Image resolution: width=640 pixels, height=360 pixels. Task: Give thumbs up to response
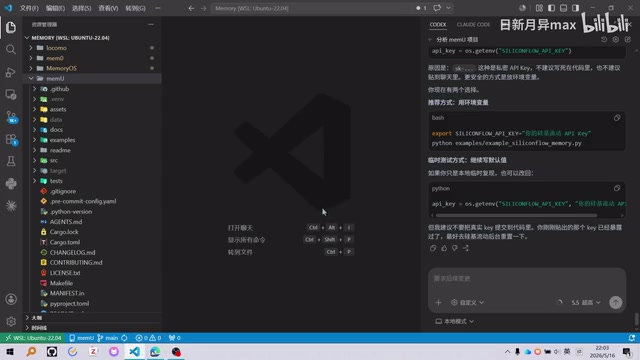point(444,248)
